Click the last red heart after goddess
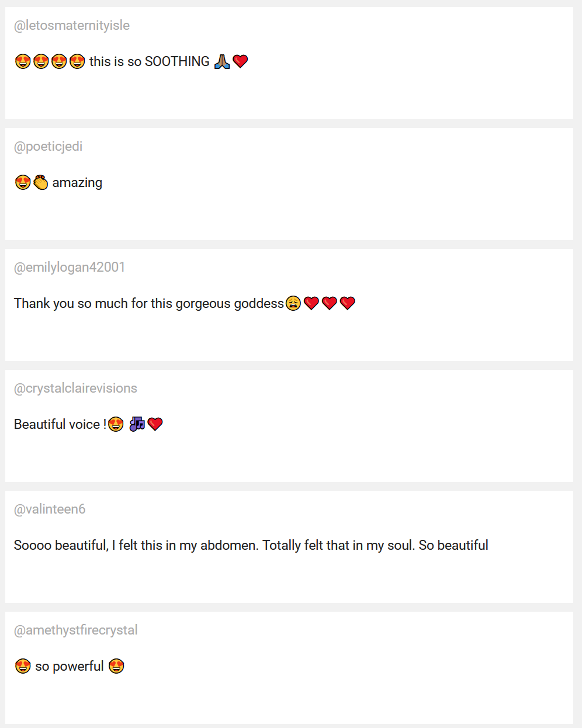 pos(348,303)
